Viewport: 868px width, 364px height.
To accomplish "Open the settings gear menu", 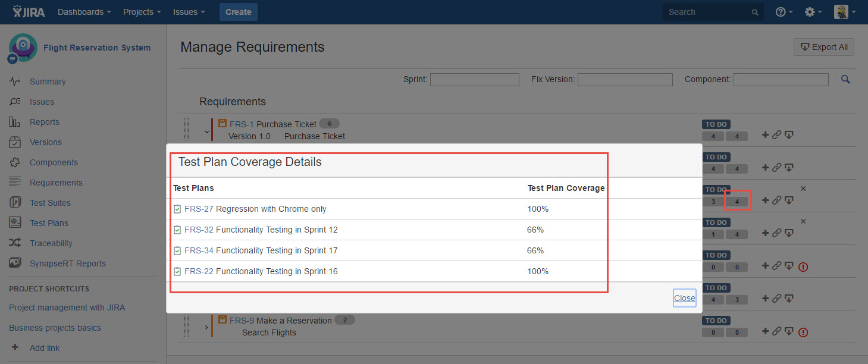I will pos(812,12).
